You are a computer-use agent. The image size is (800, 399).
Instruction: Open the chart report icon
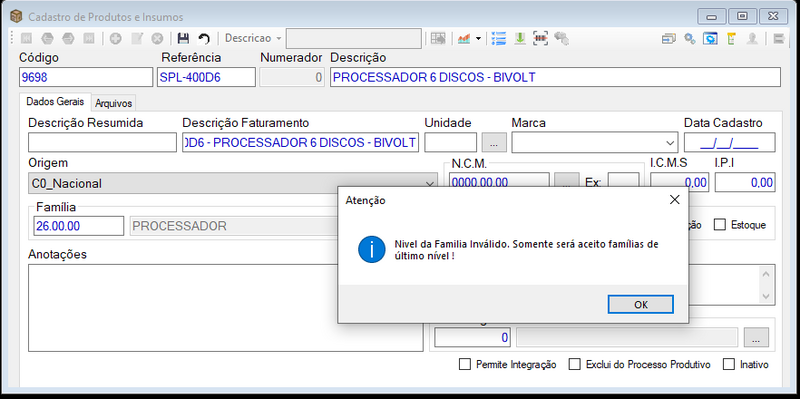tap(464, 38)
